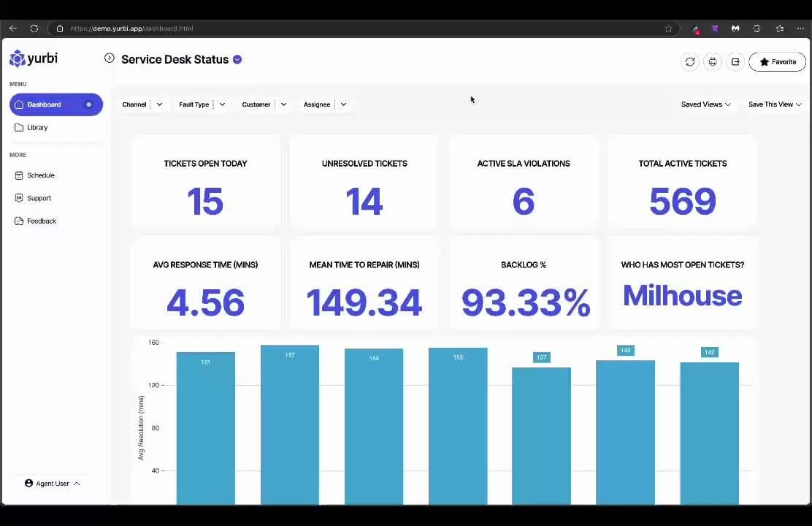The image size is (812, 526).
Task: Click the blue chevron badge after dashboard title
Action: pyautogui.click(x=237, y=60)
